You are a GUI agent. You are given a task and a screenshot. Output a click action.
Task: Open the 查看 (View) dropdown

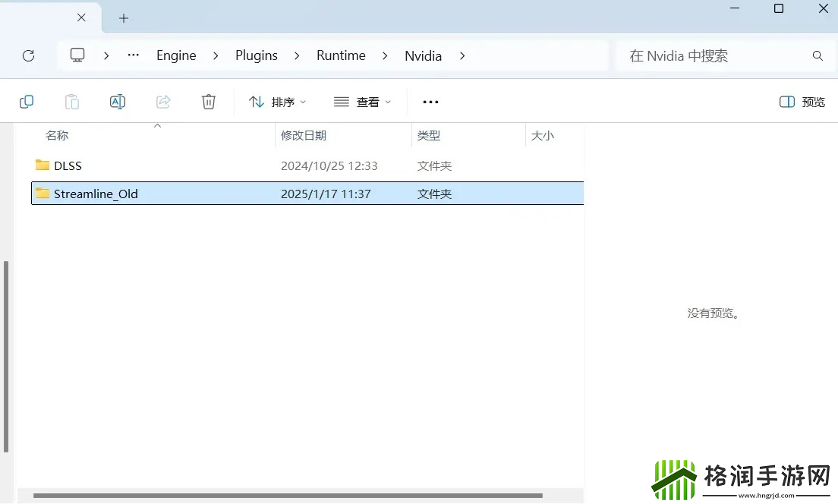tap(362, 101)
